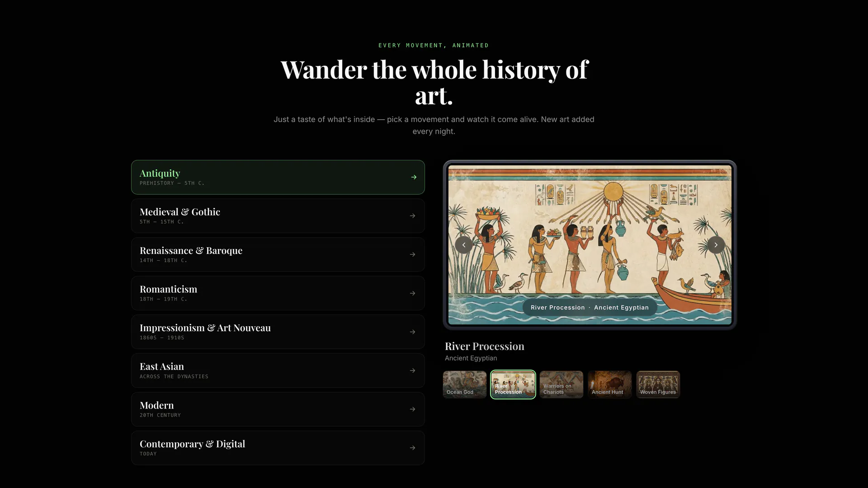Click arrow icon next to Impressionism & Art Nouveau

click(x=412, y=332)
